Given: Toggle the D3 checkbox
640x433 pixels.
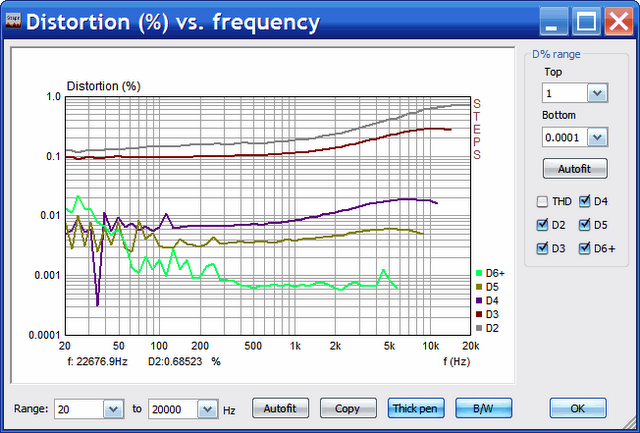Looking at the screenshot, I should [x=542, y=247].
